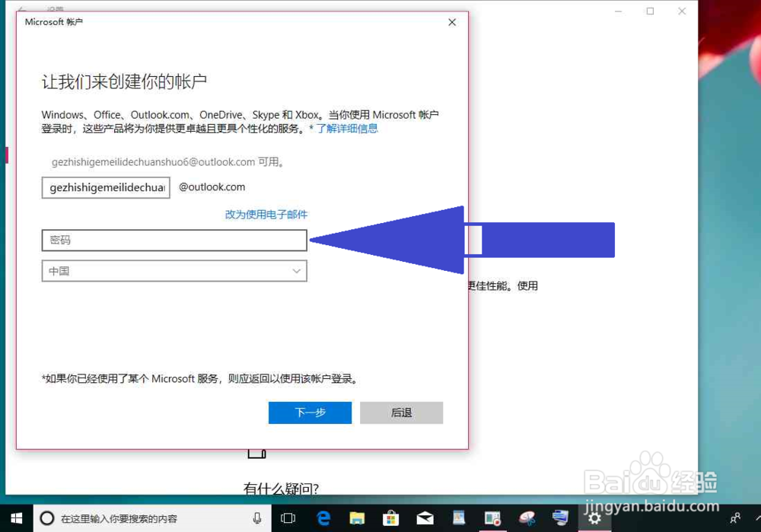
Task: Focus the outlook.com username field
Action: pyautogui.click(x=106, y=187)
